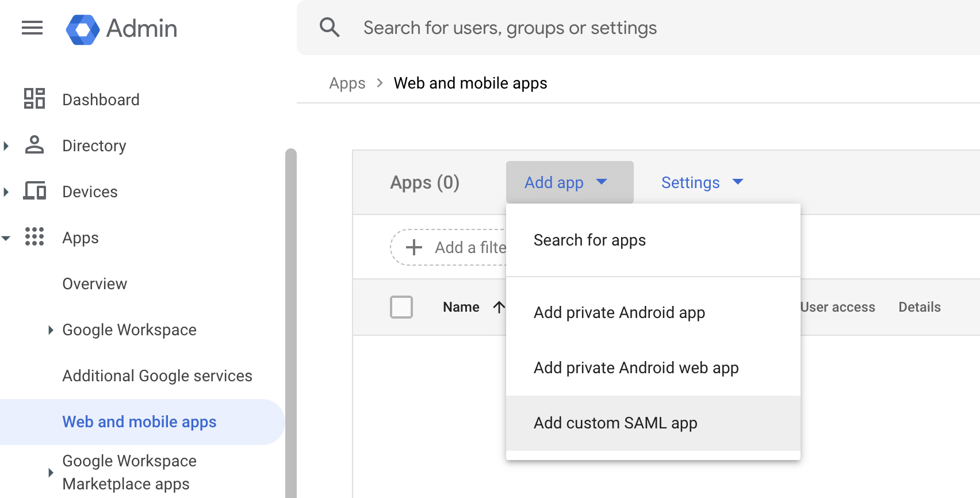This screenshot has width=980, height=498.
Task: Click the Directory person icon
Action: point(35,145)
